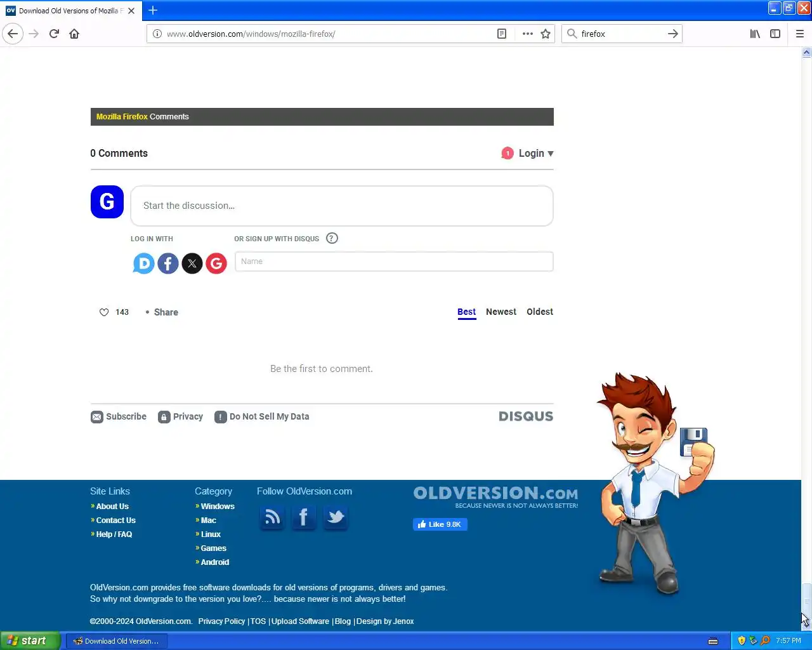The height and width of the screenshot is (650, 812).
Task: Open the Disqus sign-up help question mark
Action: click(x=332, y=238)
